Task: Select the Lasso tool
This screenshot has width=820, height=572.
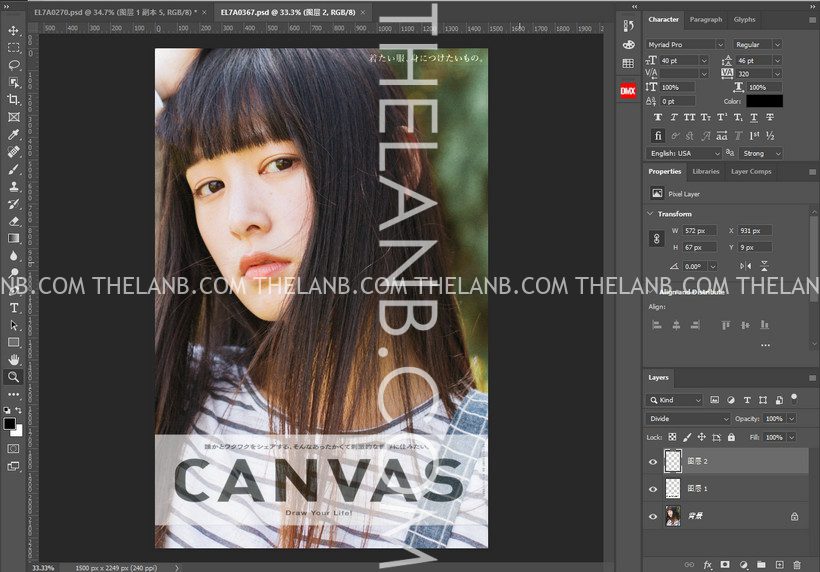Action: coord(14,65)
